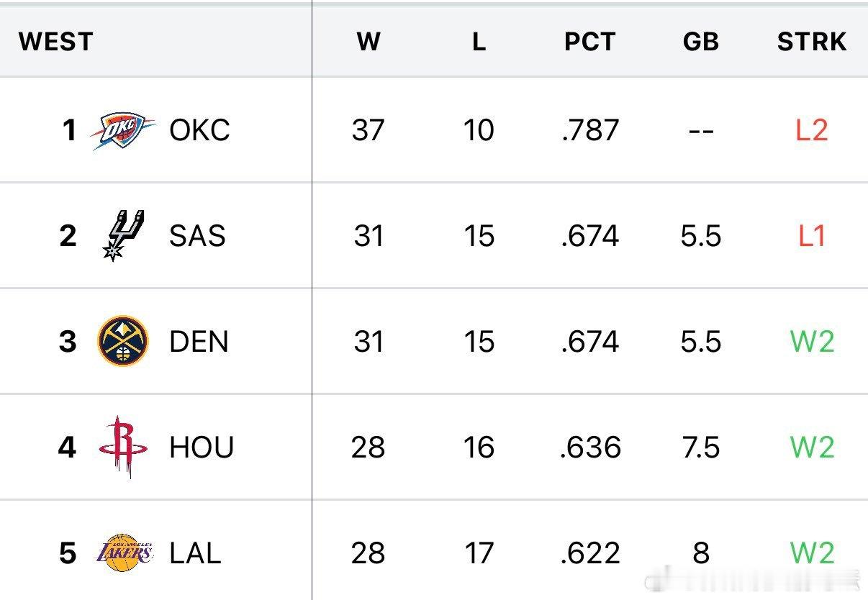
Task: Click the Spurs' red L1 streak
Action: (x=811, y=236)
